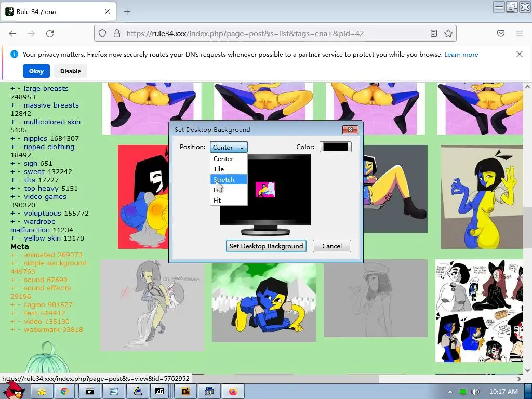Click the volume speaker tray icon
532x399 pixels.
click(475, 392)
